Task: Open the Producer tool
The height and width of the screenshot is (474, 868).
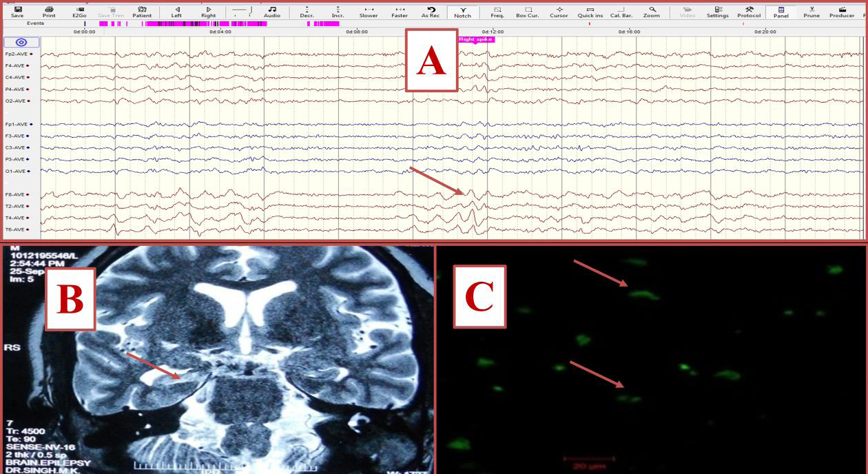Action: point(842,12)
